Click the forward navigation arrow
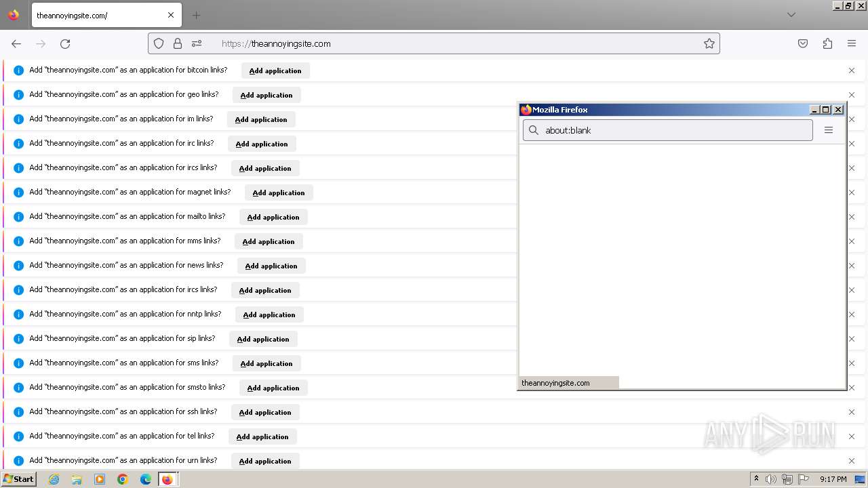 click(x=41, y=43)
